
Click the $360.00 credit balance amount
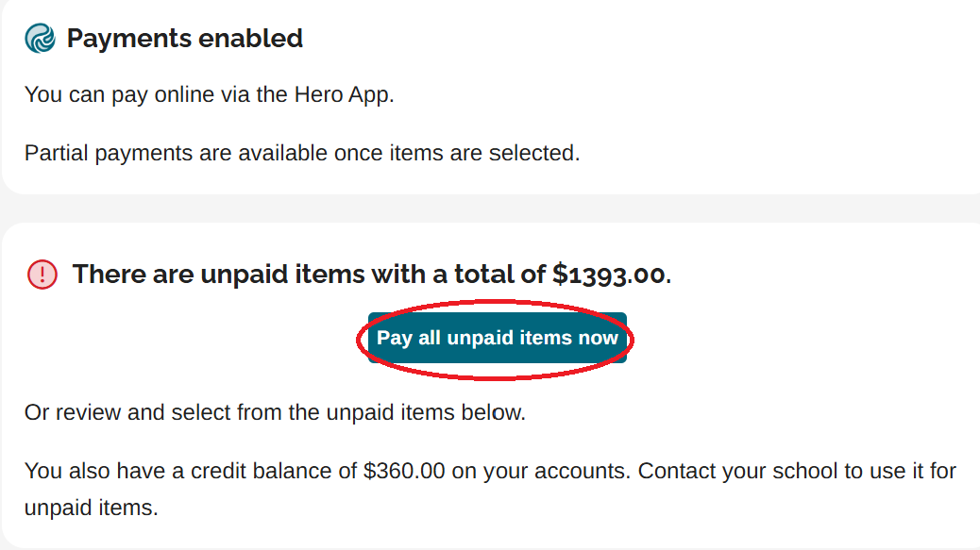(x=403, y=471)
